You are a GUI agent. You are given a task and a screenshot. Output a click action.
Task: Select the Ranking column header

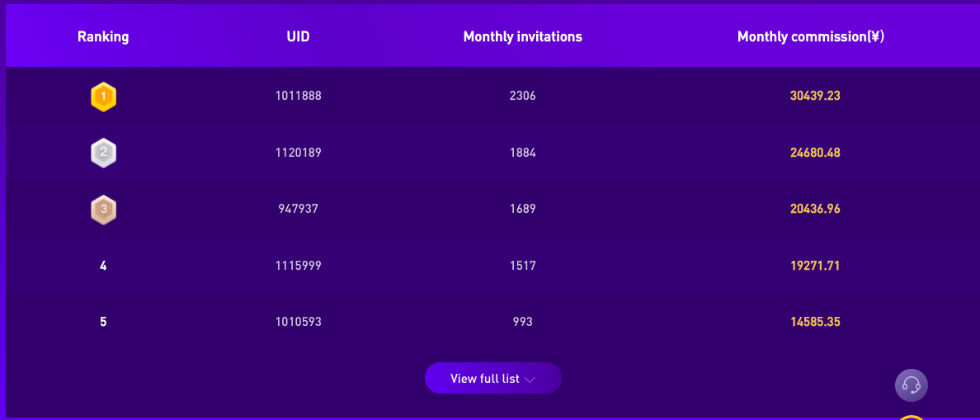coord(103,37)
